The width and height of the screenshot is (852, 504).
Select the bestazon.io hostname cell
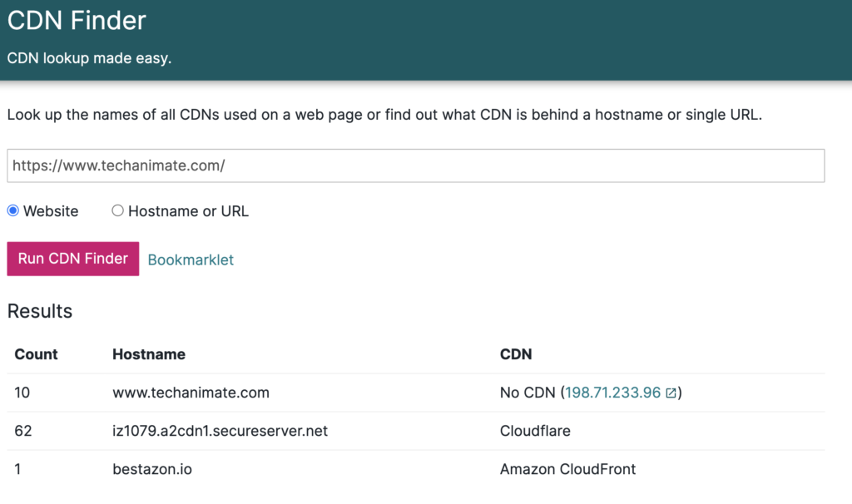pyautogui.click(x=152, y=469)
